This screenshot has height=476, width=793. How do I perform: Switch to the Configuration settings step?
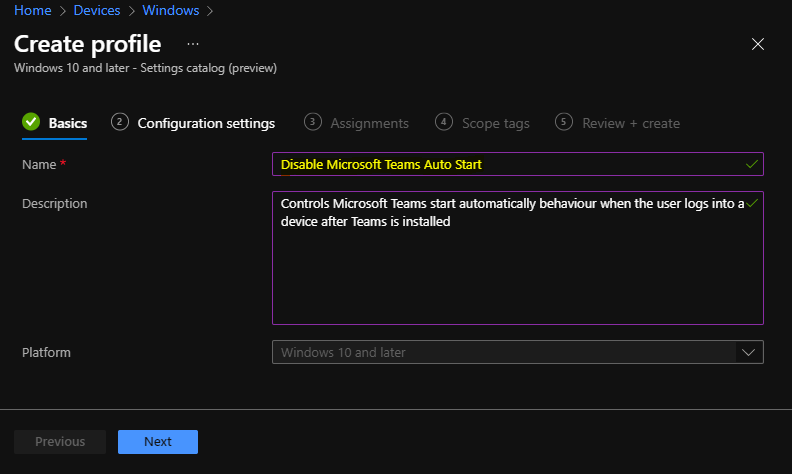(193, 123)
